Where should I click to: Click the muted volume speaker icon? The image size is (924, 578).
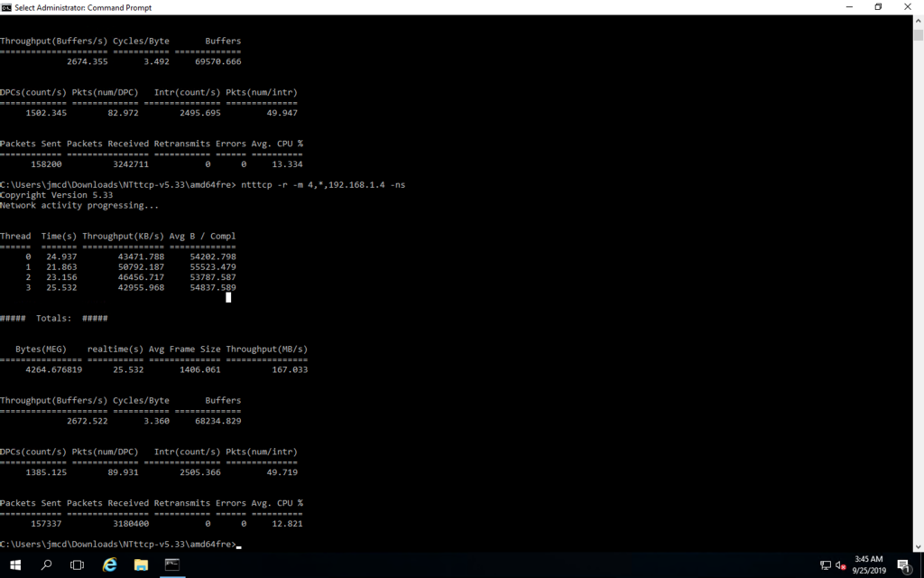click(x=840, y=565)
